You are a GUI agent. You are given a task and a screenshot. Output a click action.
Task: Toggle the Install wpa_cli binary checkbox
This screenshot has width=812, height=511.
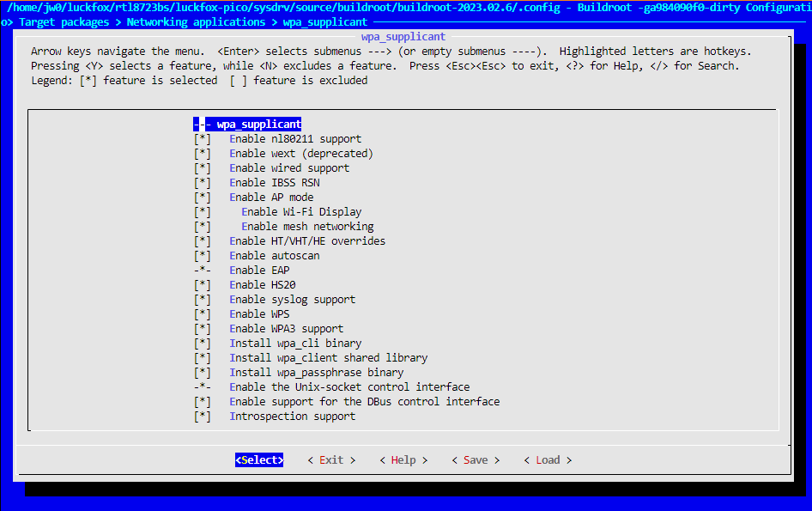(203, 343)
